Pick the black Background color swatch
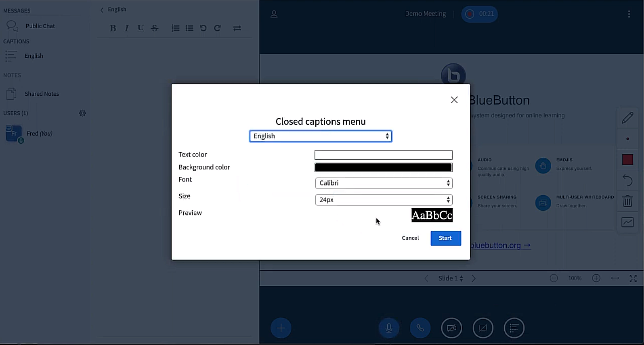This screenshot has width=644, height=345. 384,167
